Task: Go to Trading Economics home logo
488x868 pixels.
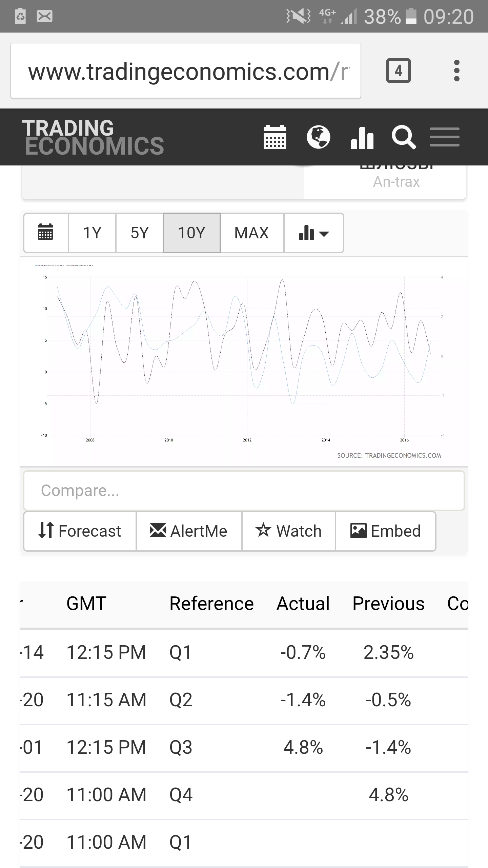Action: pos(93,137)
